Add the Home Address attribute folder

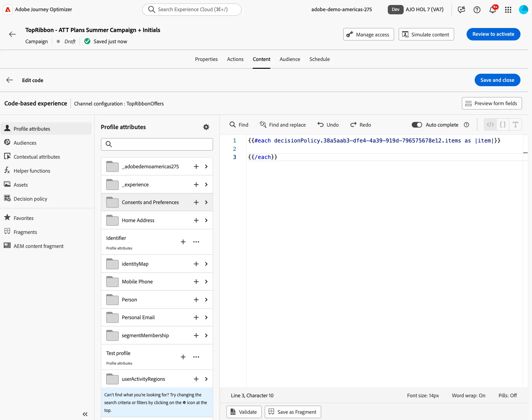(x=196, y=220)
